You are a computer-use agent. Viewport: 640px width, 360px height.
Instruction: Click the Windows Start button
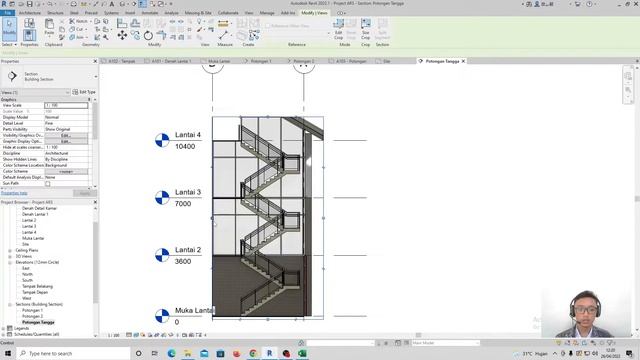pos(7,353)
